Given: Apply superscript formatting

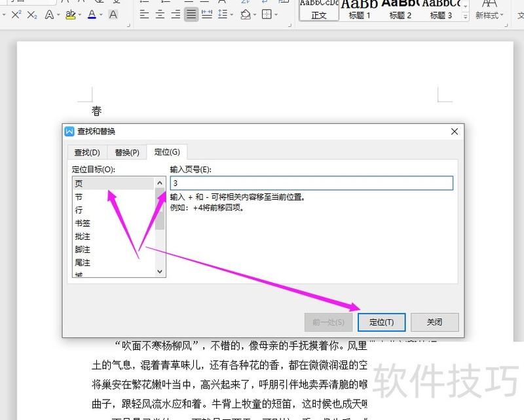Looking at the screenshot, I should click(16, 14).
